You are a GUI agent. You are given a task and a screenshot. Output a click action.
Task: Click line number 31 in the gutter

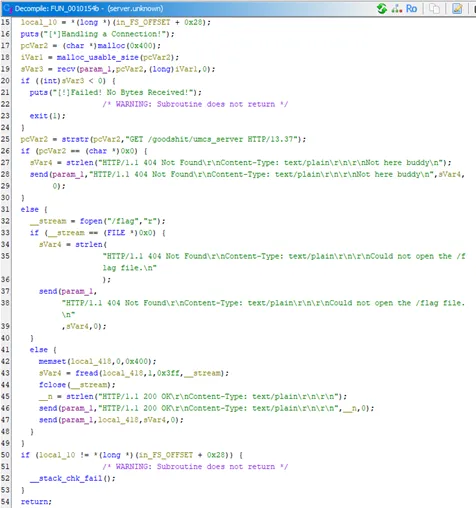5,209
